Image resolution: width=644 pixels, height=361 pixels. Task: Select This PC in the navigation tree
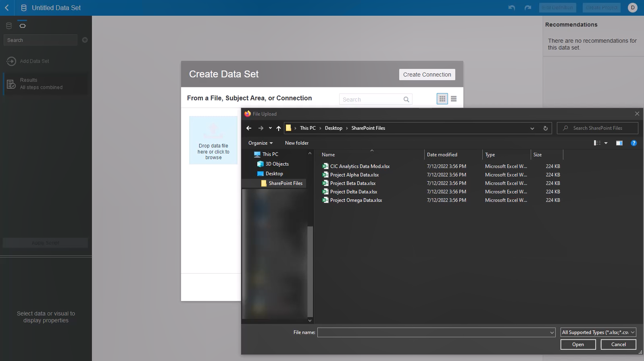click(266, 154)
